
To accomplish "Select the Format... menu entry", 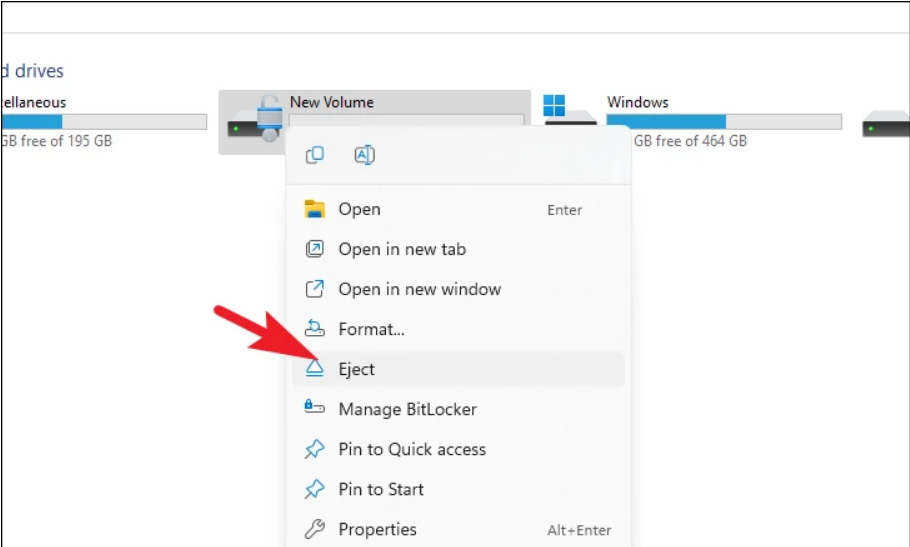I will point(371,329).
